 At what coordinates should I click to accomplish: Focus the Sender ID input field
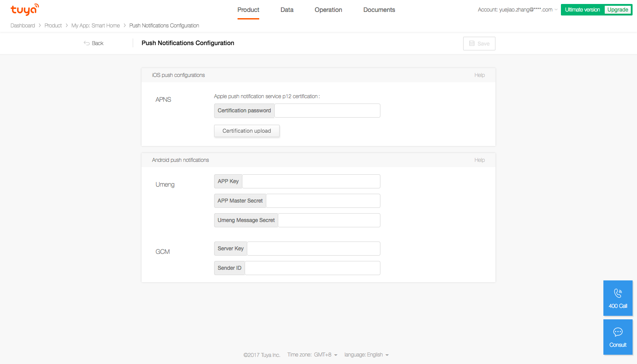(x=313, y=268)
